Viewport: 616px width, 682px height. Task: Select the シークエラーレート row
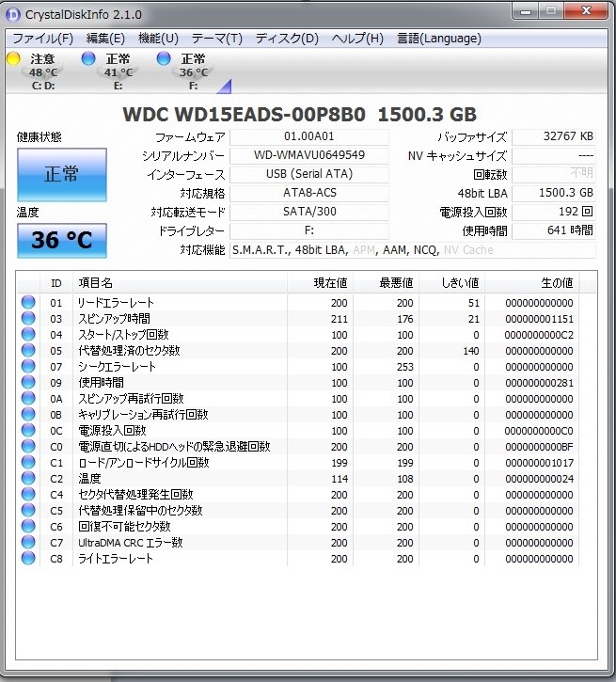pos(298,366)
